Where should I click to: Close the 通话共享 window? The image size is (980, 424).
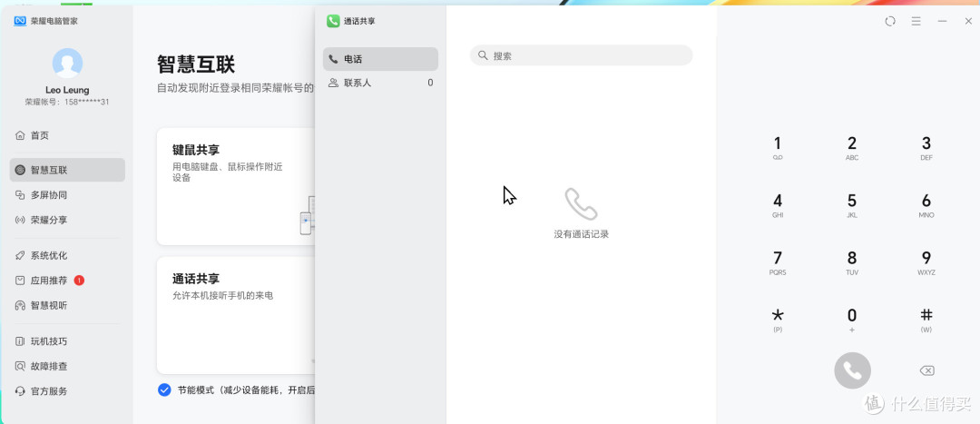pos(968,21)
